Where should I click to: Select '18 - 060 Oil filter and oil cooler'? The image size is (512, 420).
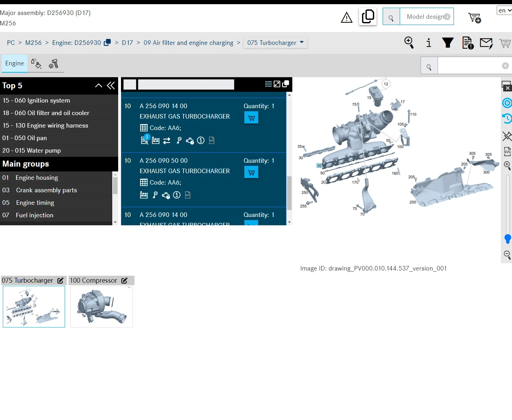click(x=59, y=113)
